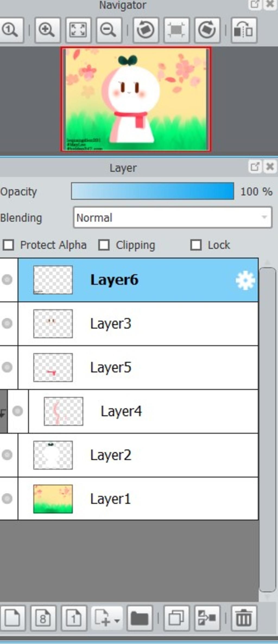Click the zoom out magnifier icon
This screenshot has height=644, width=278.
coord(109,30)
